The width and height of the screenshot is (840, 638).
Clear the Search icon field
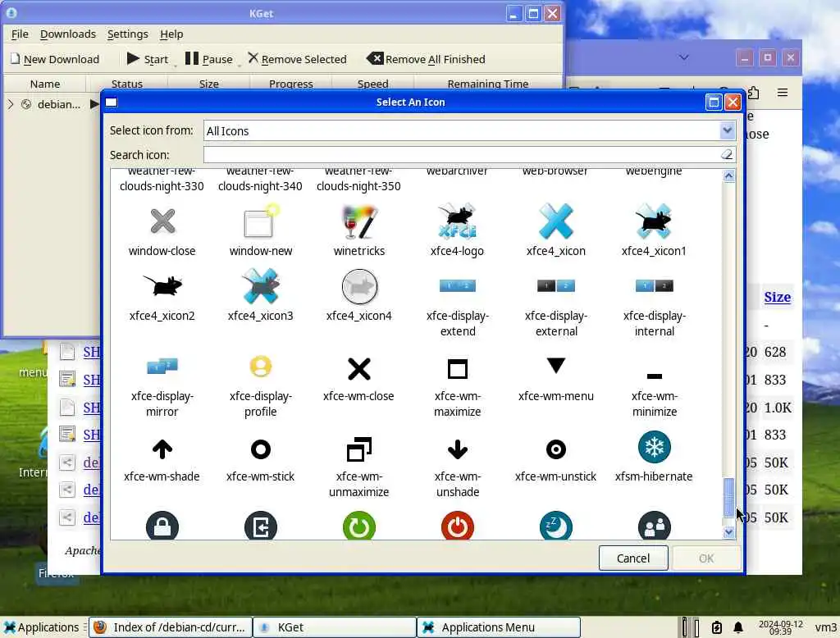click(727, 155)
